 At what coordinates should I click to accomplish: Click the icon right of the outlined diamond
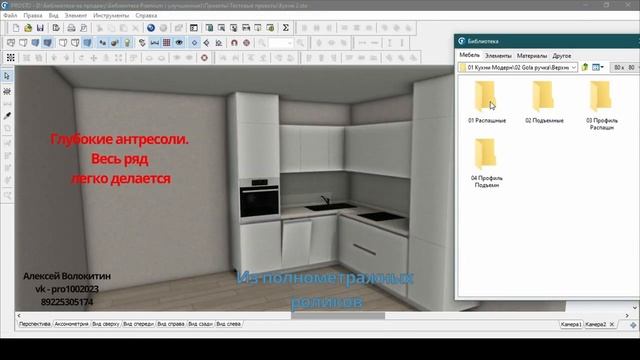[x=219, y=43]
